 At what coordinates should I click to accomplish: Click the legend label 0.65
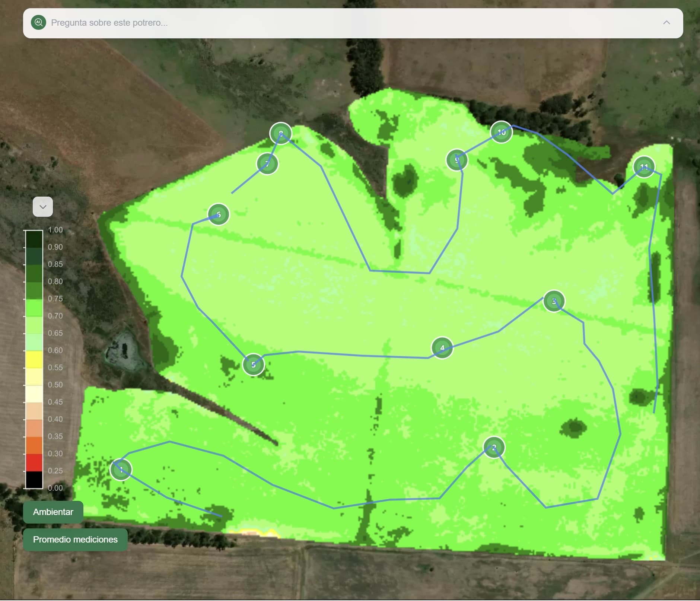tap(55, 333)
